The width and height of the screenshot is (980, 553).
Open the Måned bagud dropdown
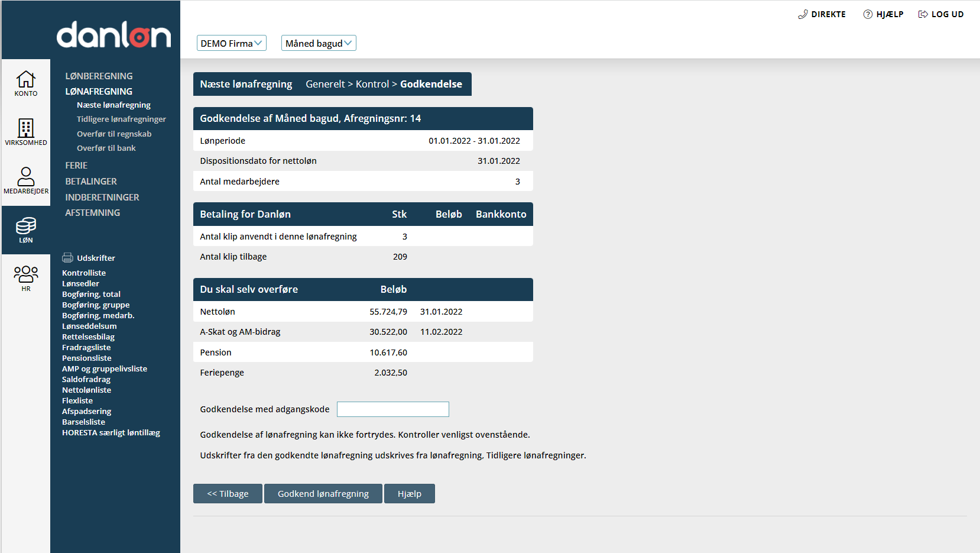(319, 43)
